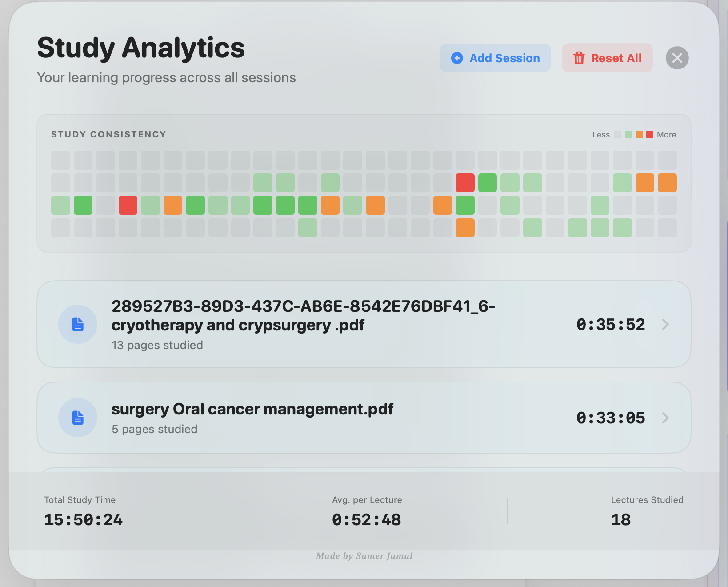Open the cryotherapy and crypsurgery .pdf session
Image resolution: width=728 pixels, height=587 pixels.
(364, 324)
